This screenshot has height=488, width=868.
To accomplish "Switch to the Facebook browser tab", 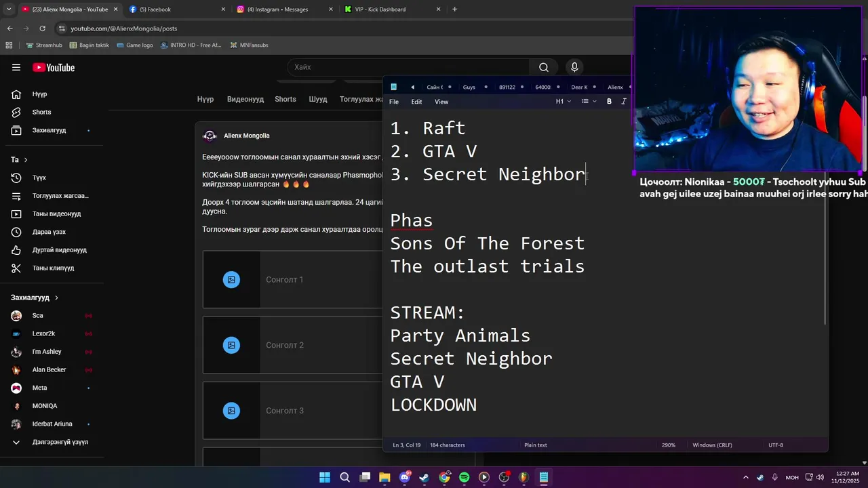I will [x=176, y=9].
